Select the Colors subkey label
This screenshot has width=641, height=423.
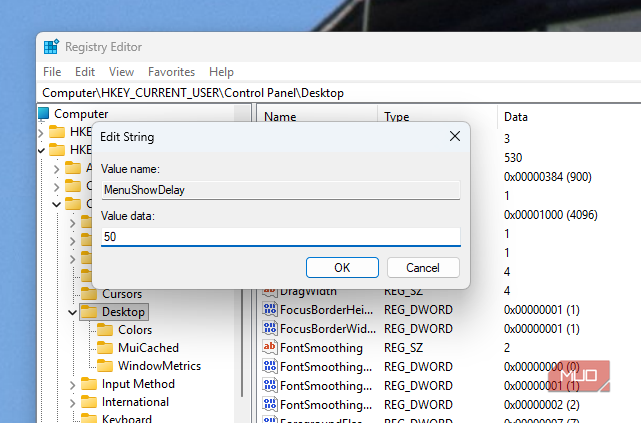pyautogui.click(x=135, y=330)
